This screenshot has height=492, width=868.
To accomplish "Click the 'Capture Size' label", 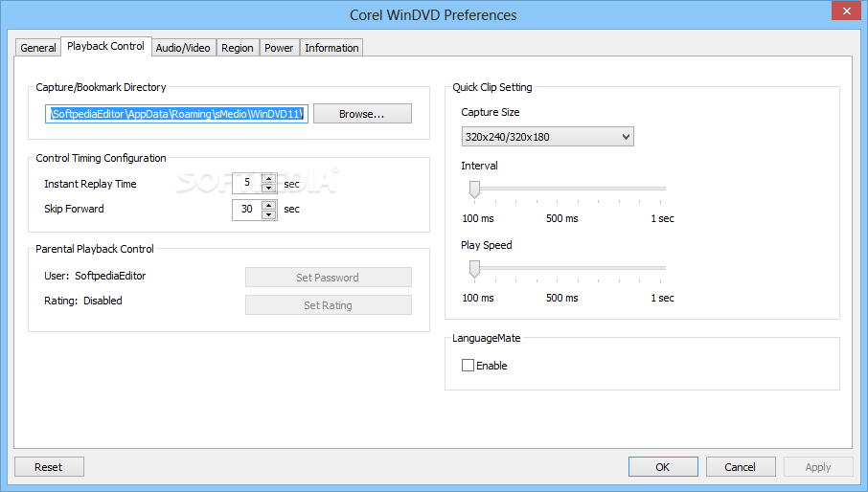I will (490, 112).
